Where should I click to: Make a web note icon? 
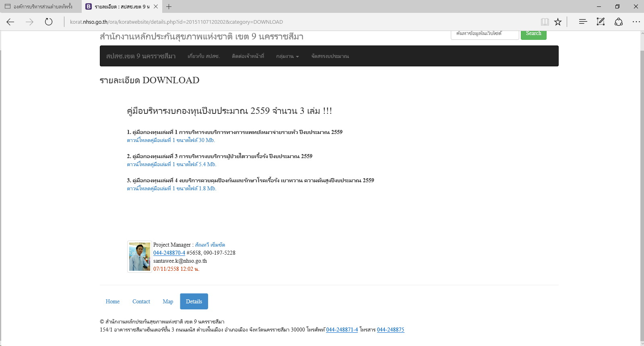(x=601, y=22)
